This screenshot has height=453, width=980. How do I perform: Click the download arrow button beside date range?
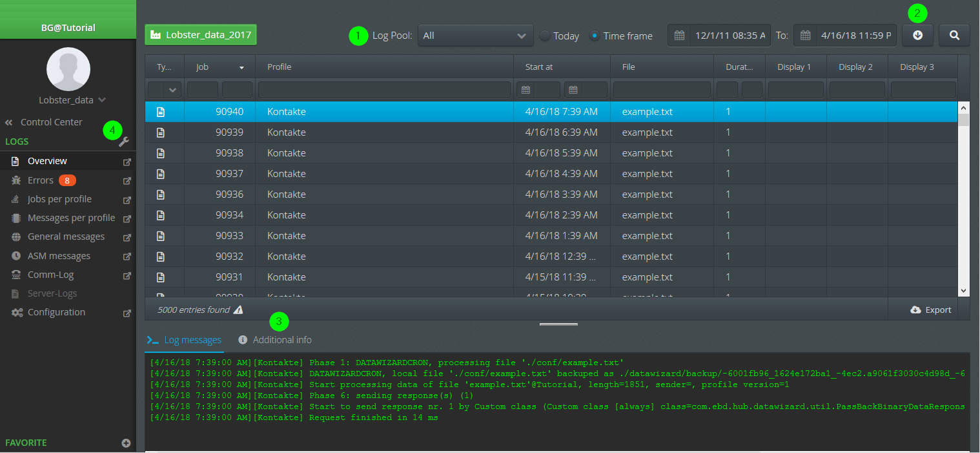tap(917, 36)
